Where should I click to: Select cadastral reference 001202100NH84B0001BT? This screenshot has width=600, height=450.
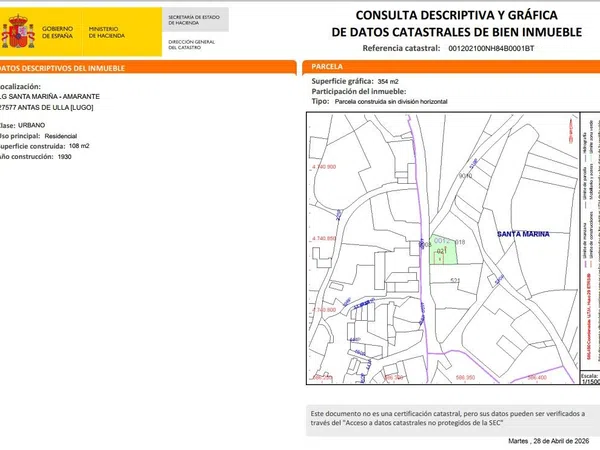coord(491,49)
